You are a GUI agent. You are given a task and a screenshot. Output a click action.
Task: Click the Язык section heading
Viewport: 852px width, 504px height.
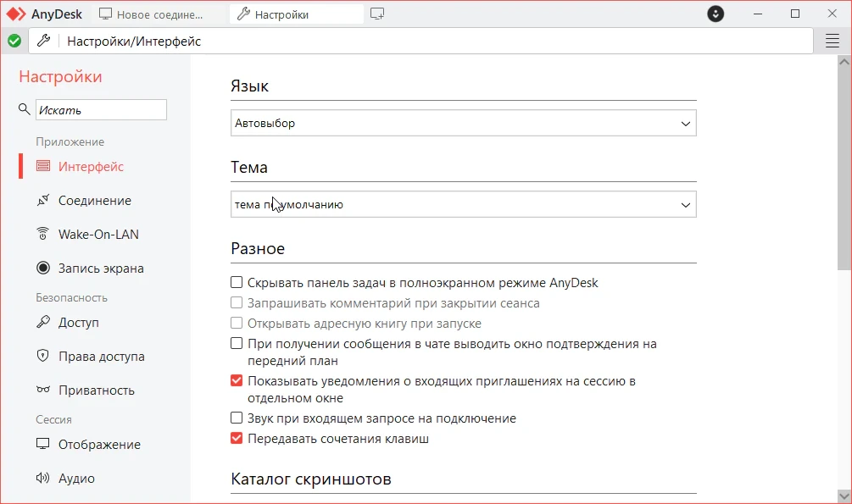click(x=249, y=86)
